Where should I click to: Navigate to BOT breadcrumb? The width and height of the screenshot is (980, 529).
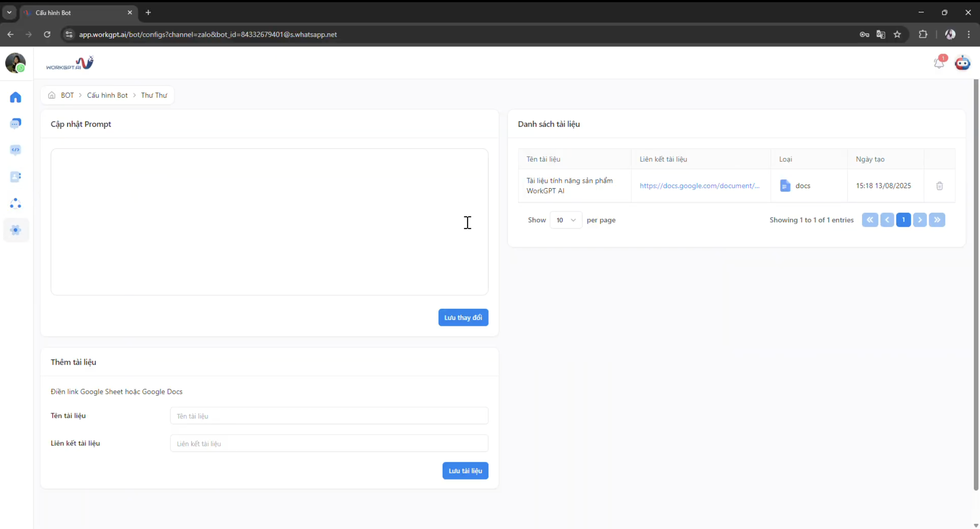pyautogui.click(x=67, y=95)
